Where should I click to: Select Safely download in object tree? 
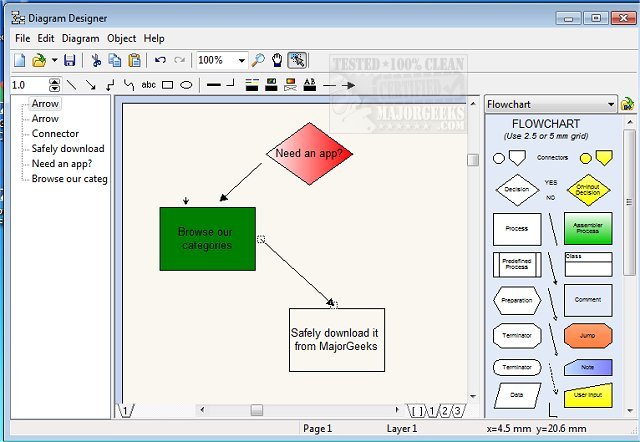(68, 149)
